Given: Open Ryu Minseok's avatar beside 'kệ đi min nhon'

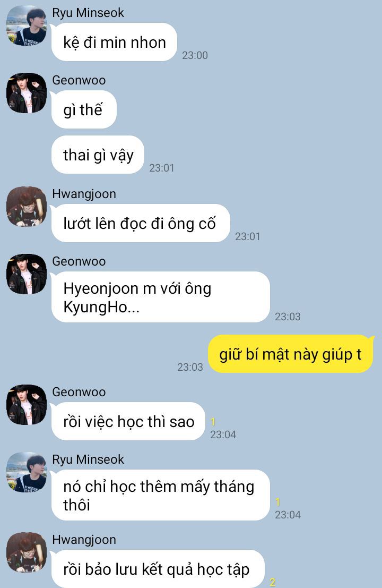Looking at the screenshot, I should 27,25.
